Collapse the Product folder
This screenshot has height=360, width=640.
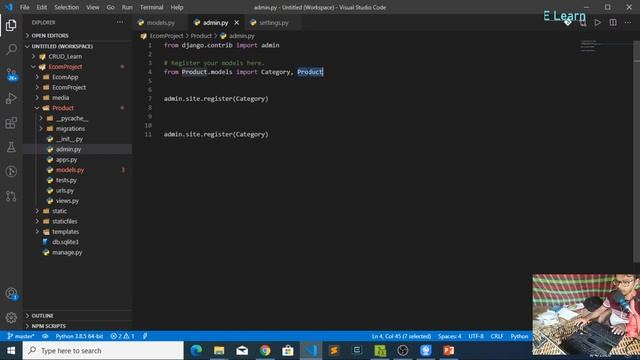[63, 108]
